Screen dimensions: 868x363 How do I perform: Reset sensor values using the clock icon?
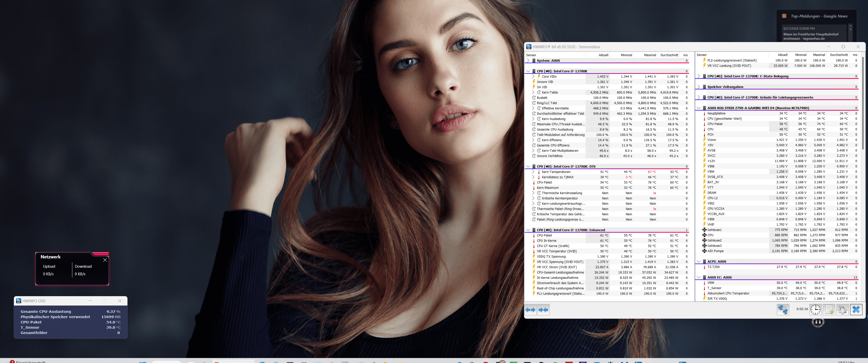[816, 310]
